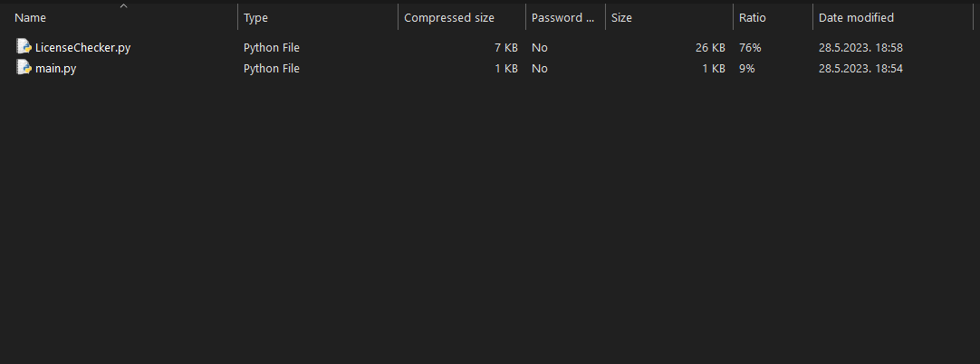Click the 9% ratio of main.py

click(x=747, y=68)
